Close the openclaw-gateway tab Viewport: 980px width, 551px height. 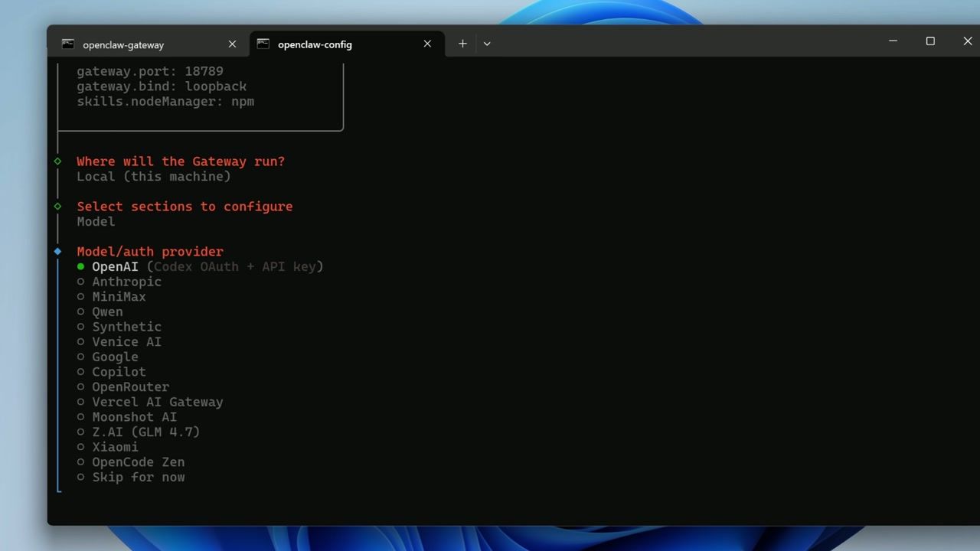(232, 44)
